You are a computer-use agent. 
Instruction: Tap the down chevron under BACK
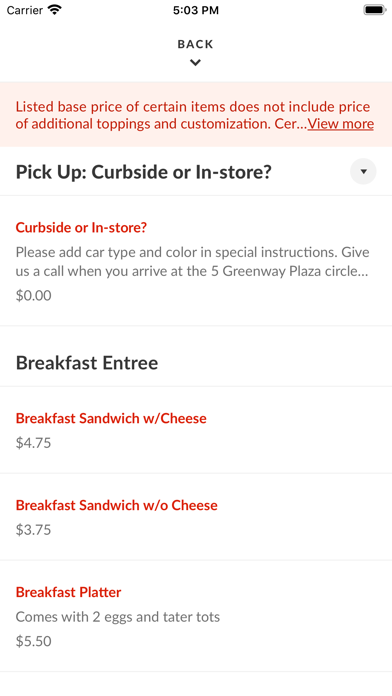click(195, 63)
